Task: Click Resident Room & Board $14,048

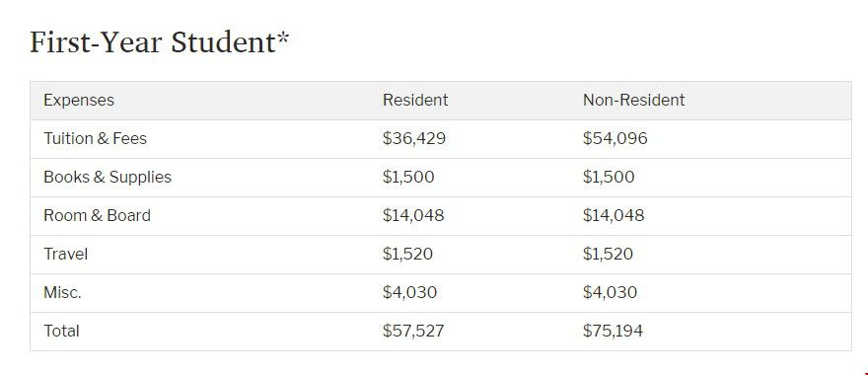Action: point(413,215)
